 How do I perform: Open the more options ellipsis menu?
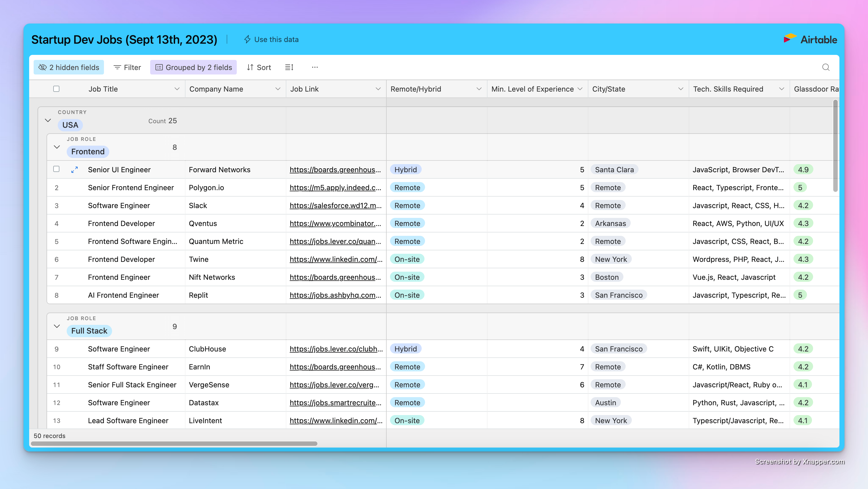point(315,67)
